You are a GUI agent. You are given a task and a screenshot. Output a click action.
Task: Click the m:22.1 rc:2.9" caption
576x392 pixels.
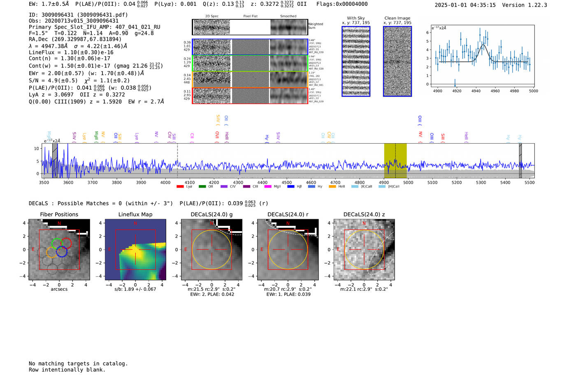point(364,289)
